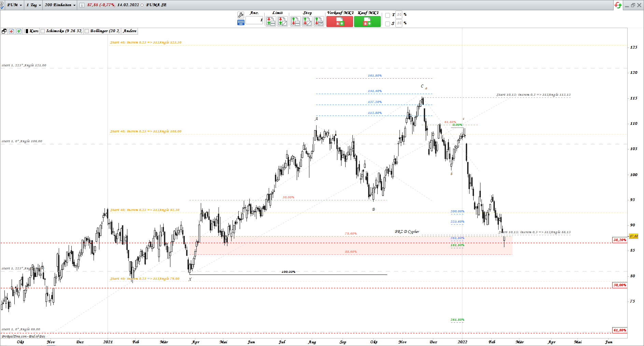644x346 pixels.
Task: Enable the Bollinger indicator checkbox
Action: (87, 31)
